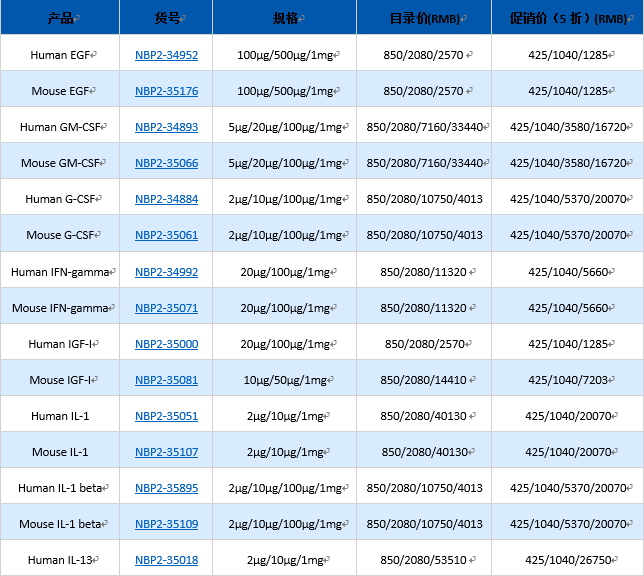Select the 目录价 (RMB) column header
The height and width of the screenshot is (576, 644).
pyautogui.click(x=423, y=18)
